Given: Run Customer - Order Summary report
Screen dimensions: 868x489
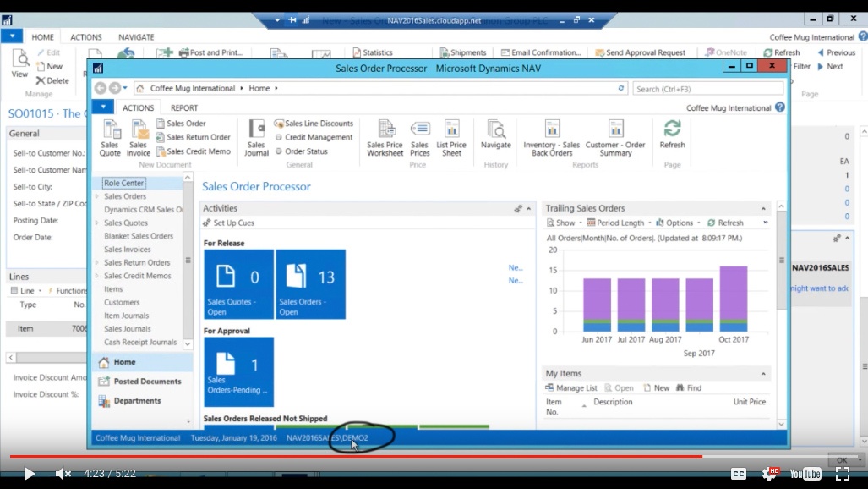Looking at the screenshot, I should [615, 138].
